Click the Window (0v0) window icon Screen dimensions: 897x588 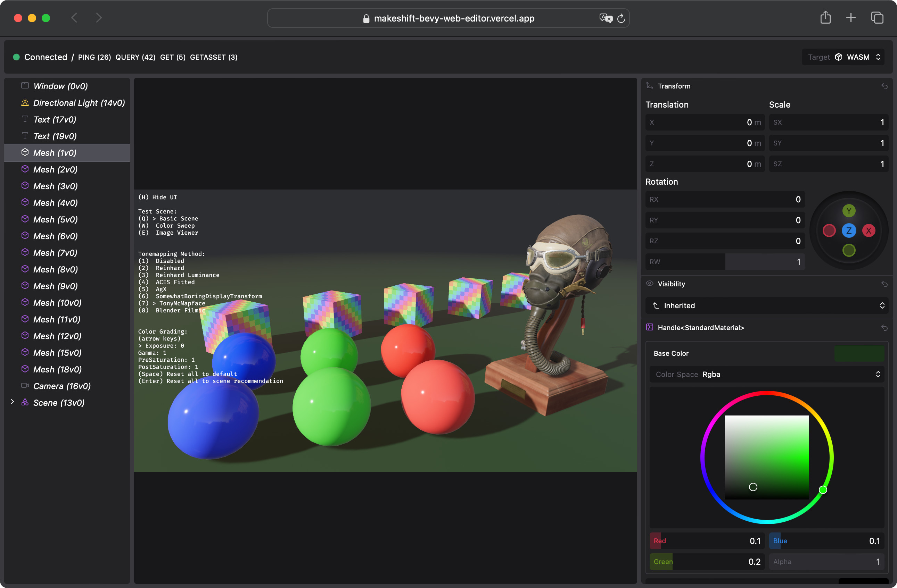(x=25, y=85)
